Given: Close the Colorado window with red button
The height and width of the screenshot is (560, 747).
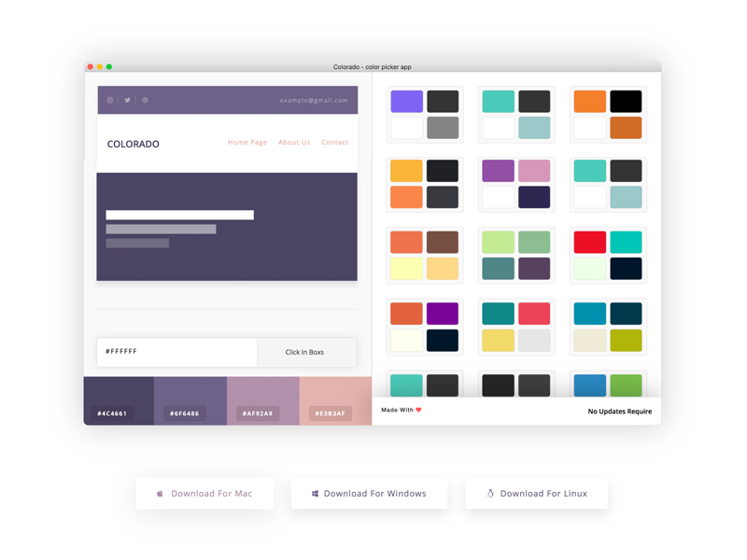Looking at the screenshot, I should (x=91, y=67).
